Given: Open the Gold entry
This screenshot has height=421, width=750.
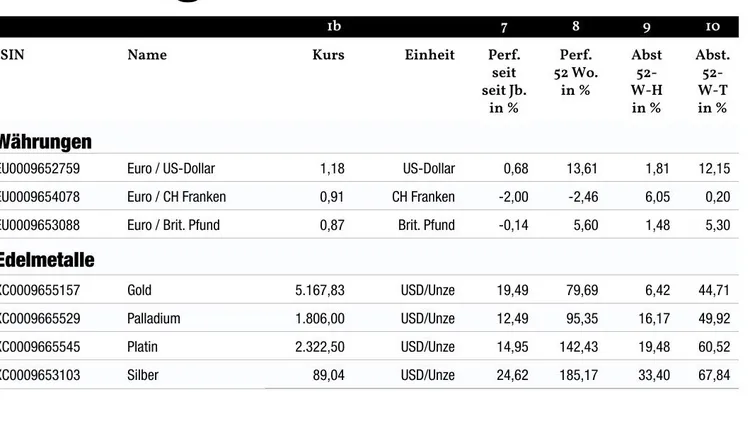Looking at the screenshot, I should click(140, 291).
